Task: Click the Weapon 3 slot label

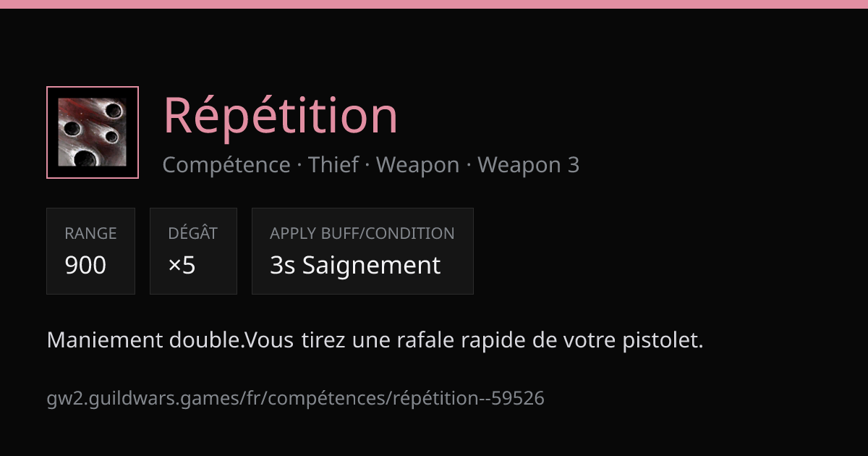Action: pyautogui.click(x=529, y=165)
